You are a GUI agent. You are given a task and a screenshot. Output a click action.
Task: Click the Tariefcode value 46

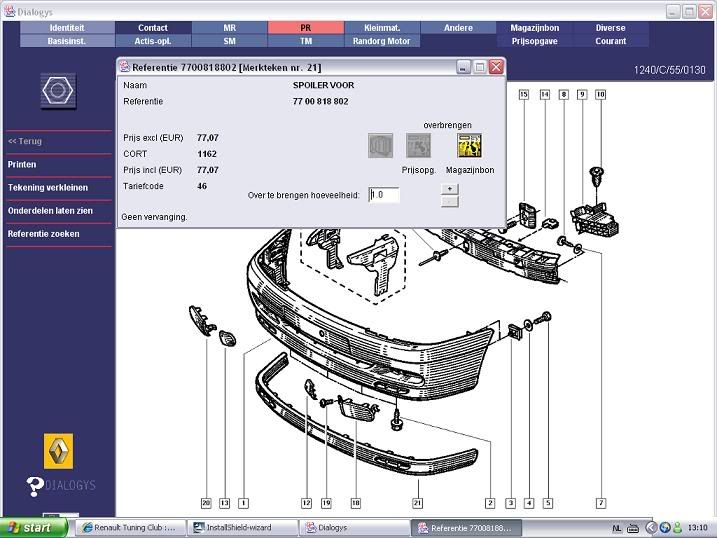point(202,186)
